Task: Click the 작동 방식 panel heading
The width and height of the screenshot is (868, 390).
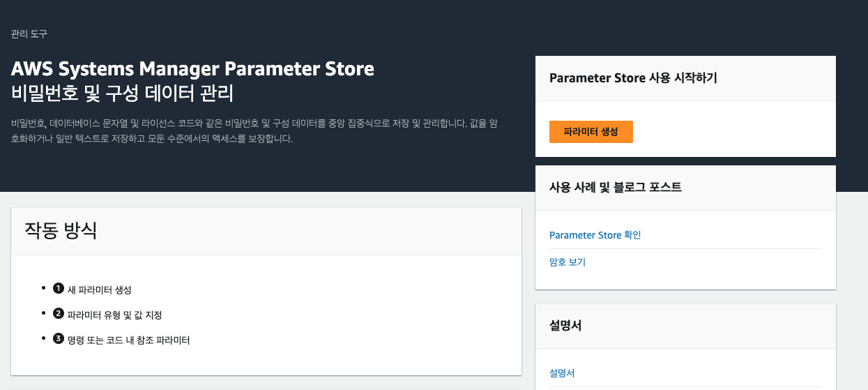Action: [x=61, y=230]
